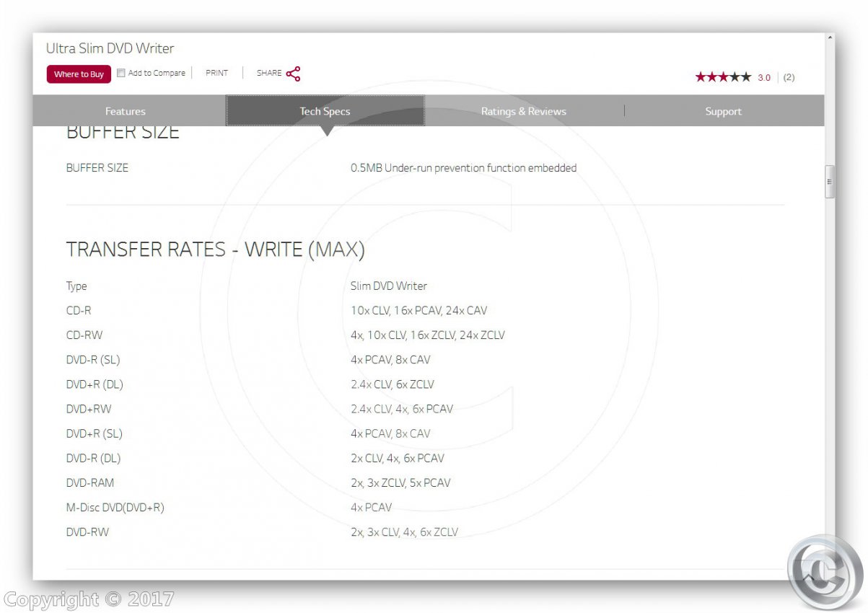Click the SHARE text link

pyautogui.click(x=269, y=73)
